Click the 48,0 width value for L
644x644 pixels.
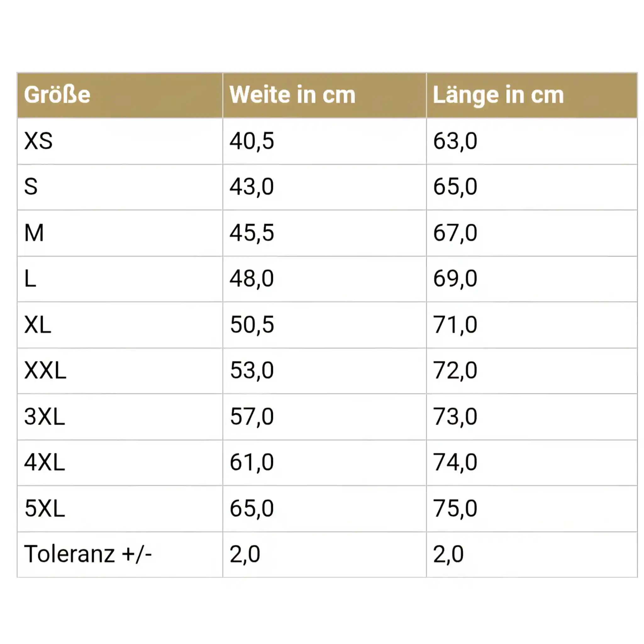pyautogui.click(x=252, y=279)
